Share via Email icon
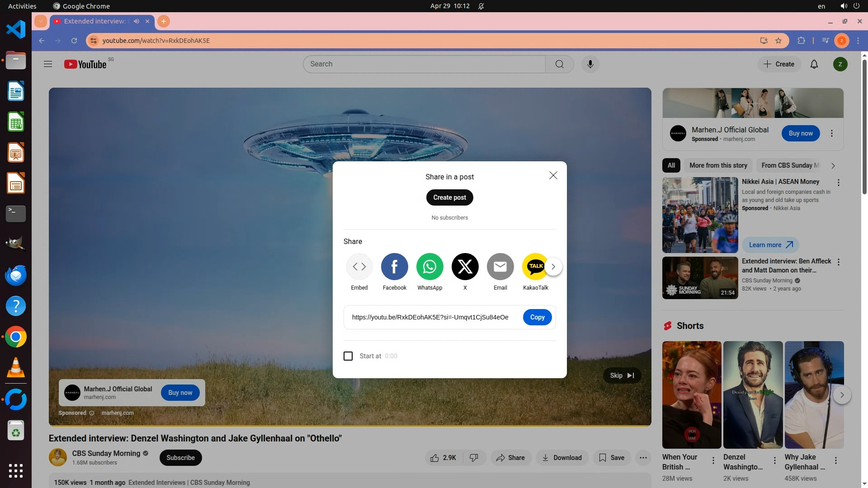The height and width of the screenshot is (488, 868). (500, 267)
